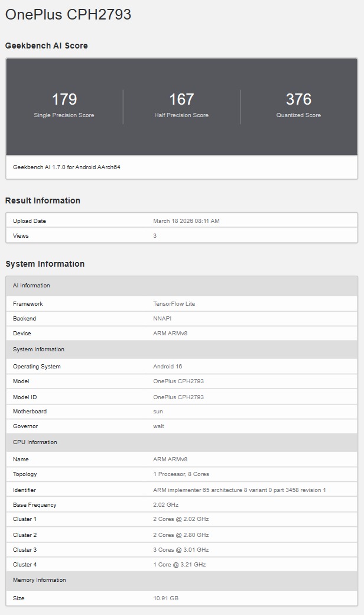
Task: Select the 1 Processor, 8 Cores value
Action: coord(181,474)
